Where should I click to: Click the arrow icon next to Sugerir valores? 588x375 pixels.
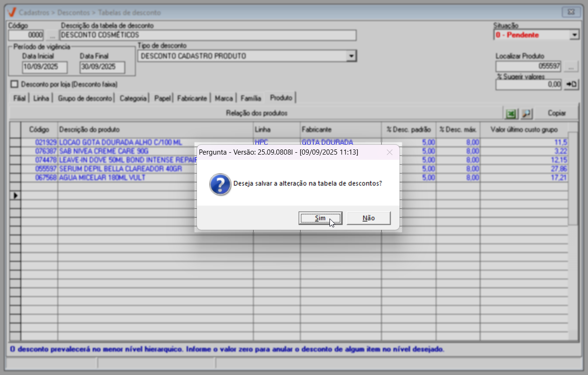pyautogui.click(x=571, y=85)
